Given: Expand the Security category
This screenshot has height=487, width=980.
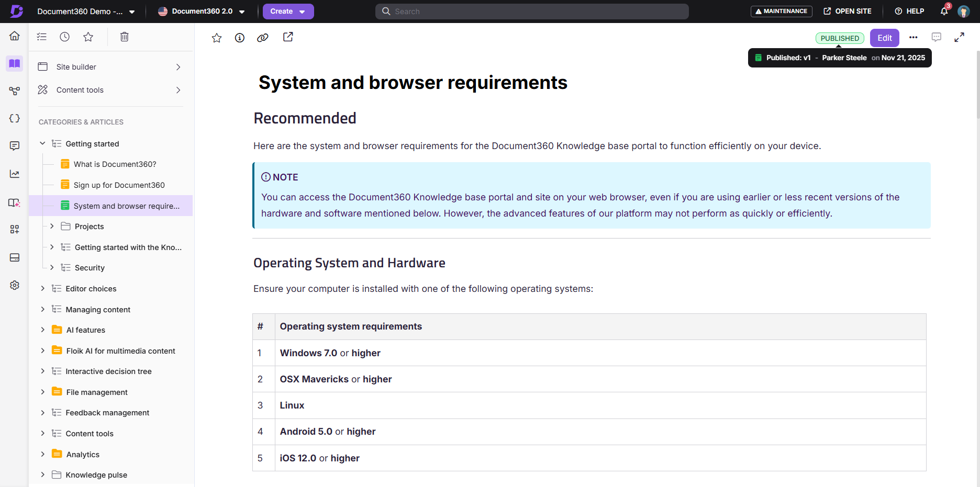Looking at the screenshot, I should [51, 267].
